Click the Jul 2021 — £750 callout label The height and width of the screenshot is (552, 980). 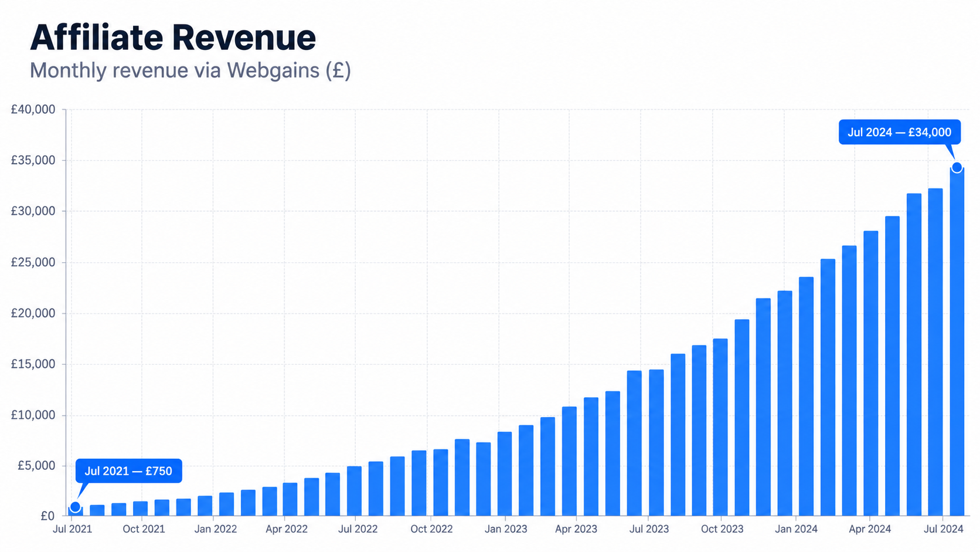point(128,471)
